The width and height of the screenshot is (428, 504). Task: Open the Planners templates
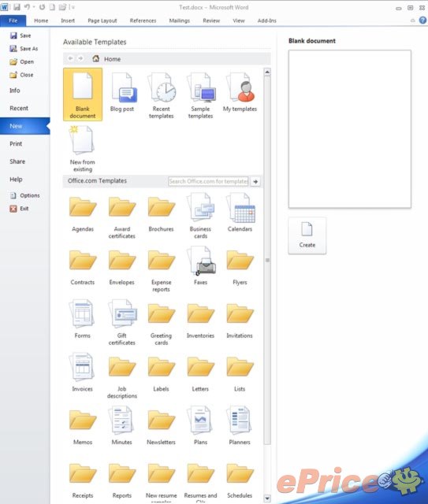[240, 426]
